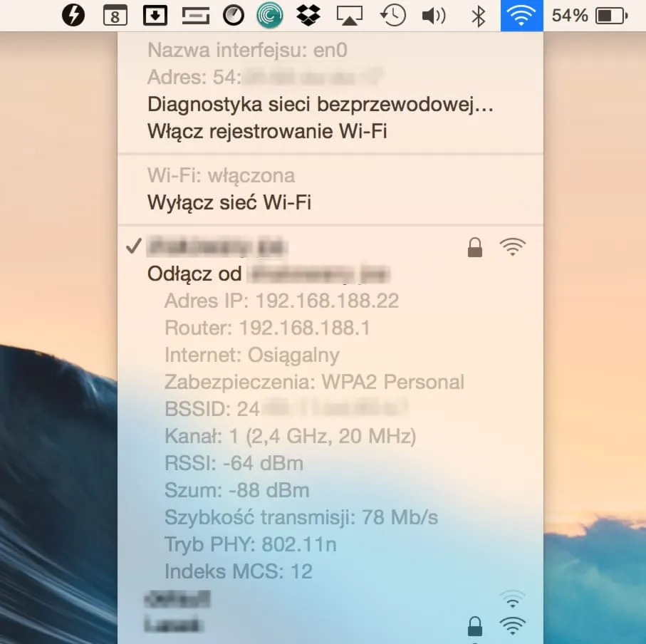Image resolution: width=646 pixels, height=644 pixels.
Task: Choose Wyłącz sieć Wi-Fi
Action: click(x=330, y=203)
